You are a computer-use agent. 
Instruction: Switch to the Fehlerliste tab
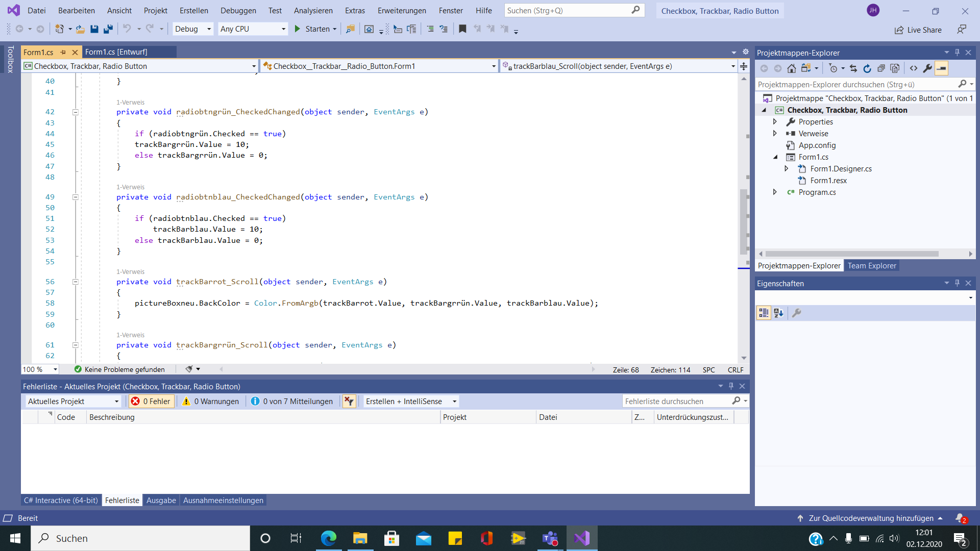point(121,500)
